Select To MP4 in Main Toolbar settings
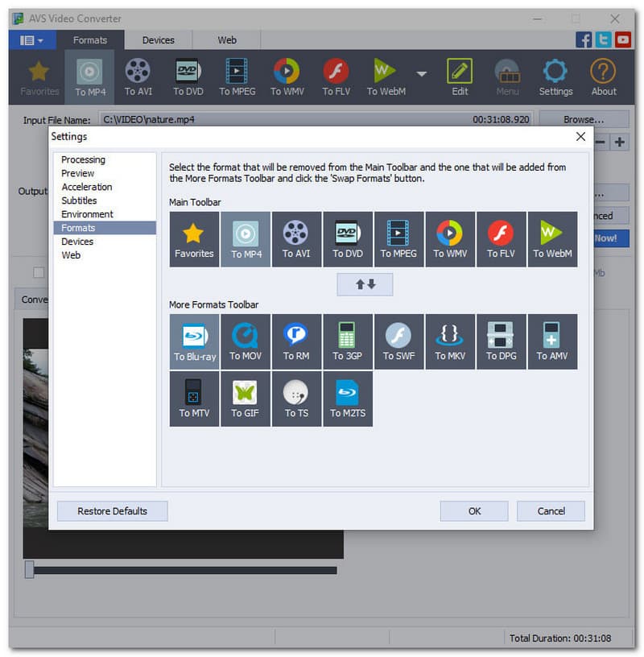 coord(246,239)
